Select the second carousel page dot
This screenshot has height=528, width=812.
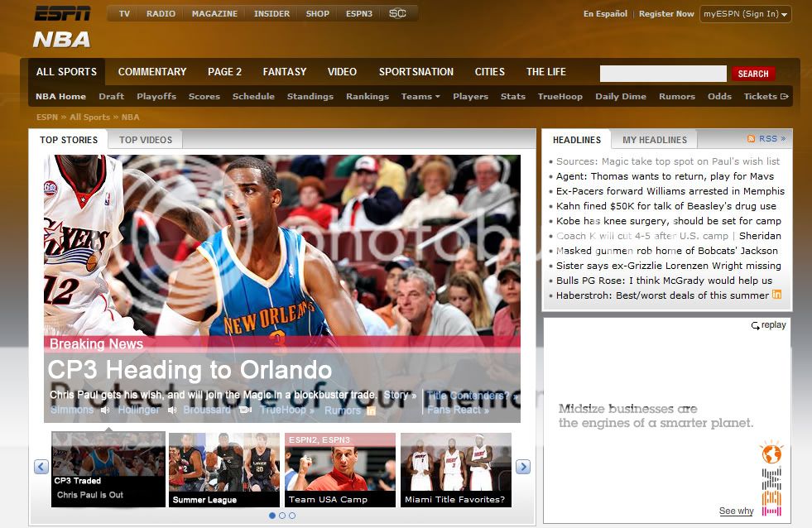282,516
